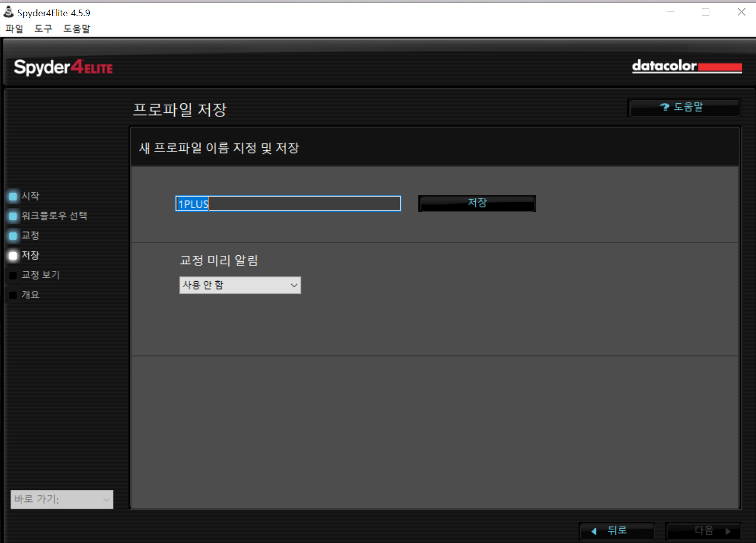
Task: Open the 도움말 menu in the menu bar
Action: pyautogui.click(x=77, y=29)
